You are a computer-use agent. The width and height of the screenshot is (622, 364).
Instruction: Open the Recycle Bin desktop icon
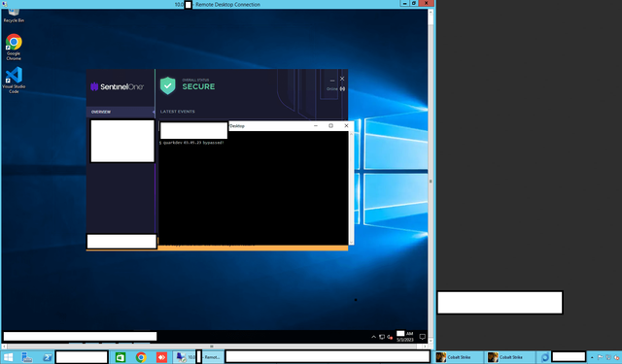click(14, 16)
